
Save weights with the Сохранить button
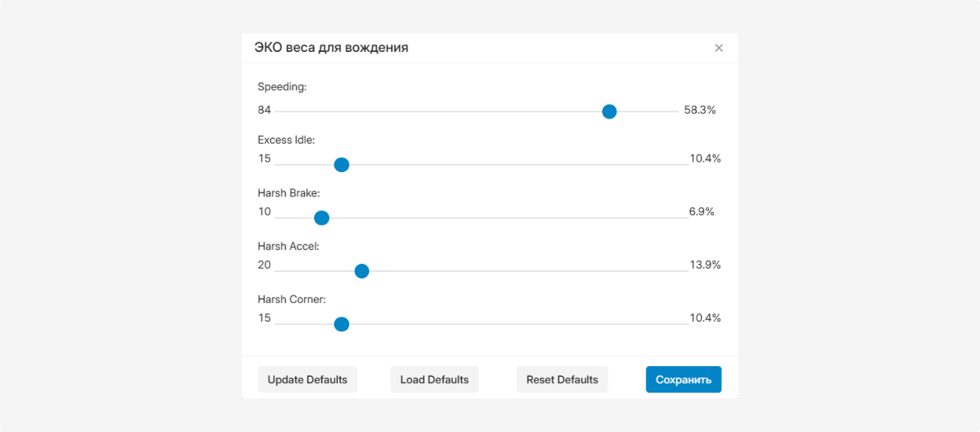[683, 379]
